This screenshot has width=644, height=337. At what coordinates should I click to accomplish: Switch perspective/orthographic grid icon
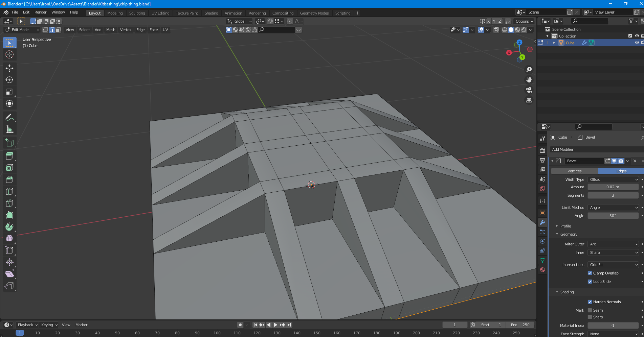click(x=529, y=100)
